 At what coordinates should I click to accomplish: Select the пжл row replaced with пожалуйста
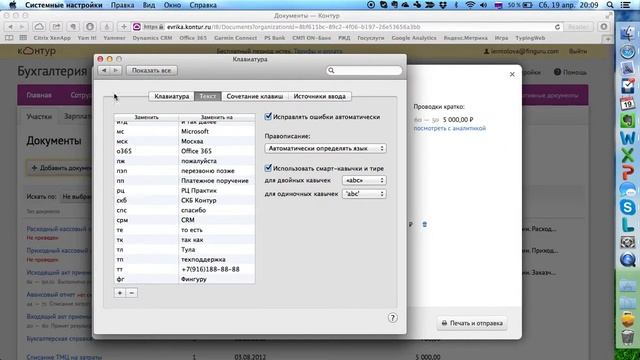pyautogui.click(x=184, y=161)
